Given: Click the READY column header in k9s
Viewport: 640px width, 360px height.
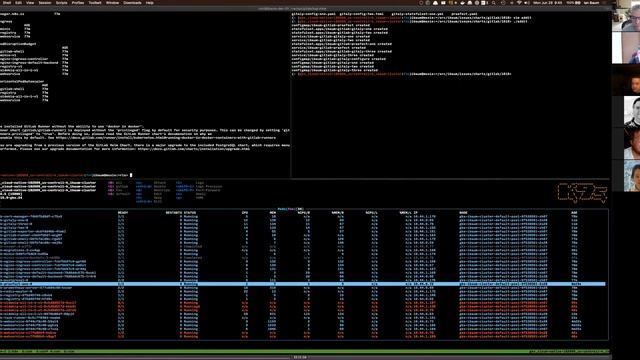Looking at the screenshot, I should pos(122,213).
